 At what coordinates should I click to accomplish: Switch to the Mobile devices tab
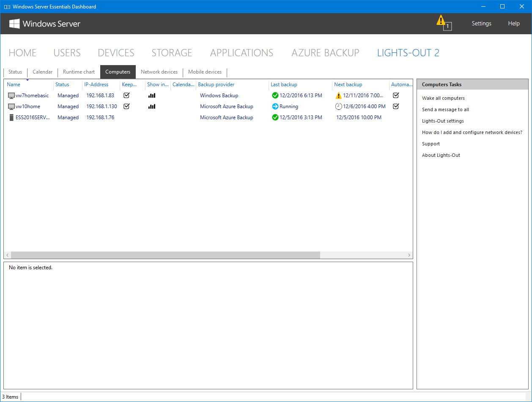tap(205, 72)
